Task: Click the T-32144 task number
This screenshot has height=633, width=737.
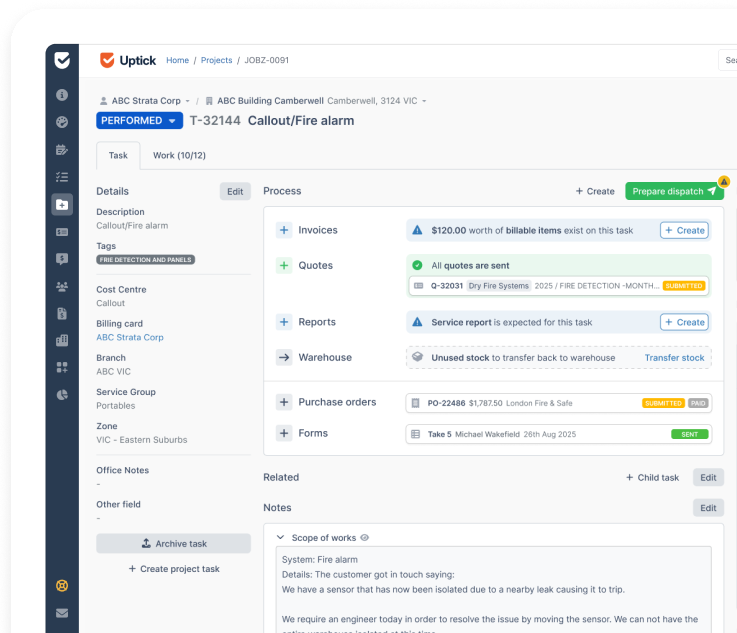Action: (215, 121)
